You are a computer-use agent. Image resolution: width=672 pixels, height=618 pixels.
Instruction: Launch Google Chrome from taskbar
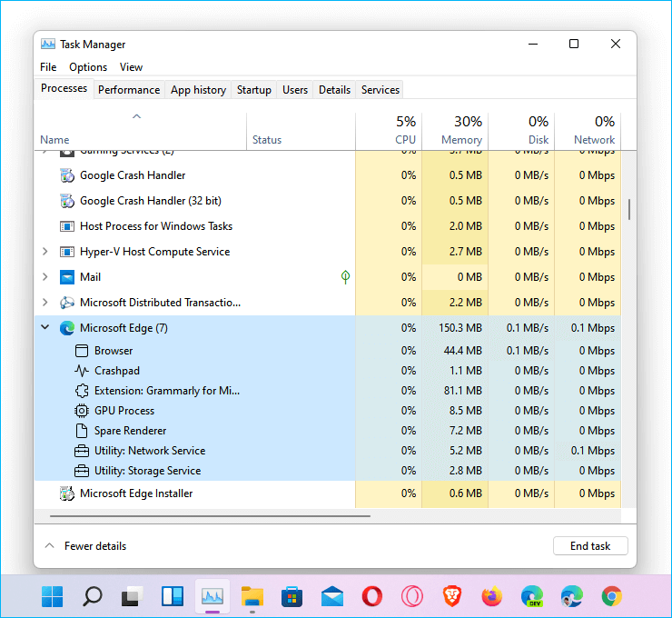611,596
